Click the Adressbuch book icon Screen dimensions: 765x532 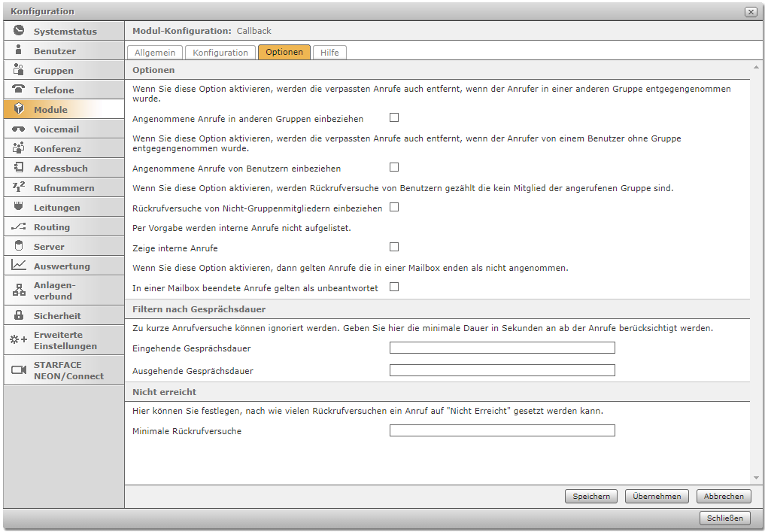click(x=19, y=168)
